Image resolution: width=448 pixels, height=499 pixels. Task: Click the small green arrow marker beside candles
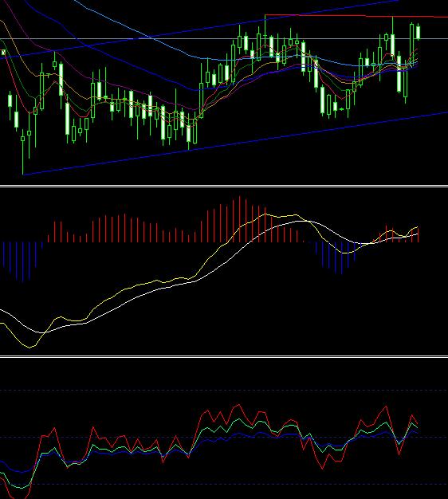[341, 109]
